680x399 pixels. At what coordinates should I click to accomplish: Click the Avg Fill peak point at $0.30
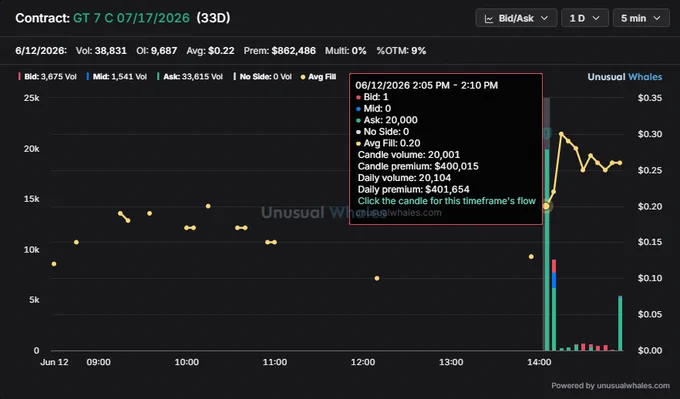tap(561, 134)
